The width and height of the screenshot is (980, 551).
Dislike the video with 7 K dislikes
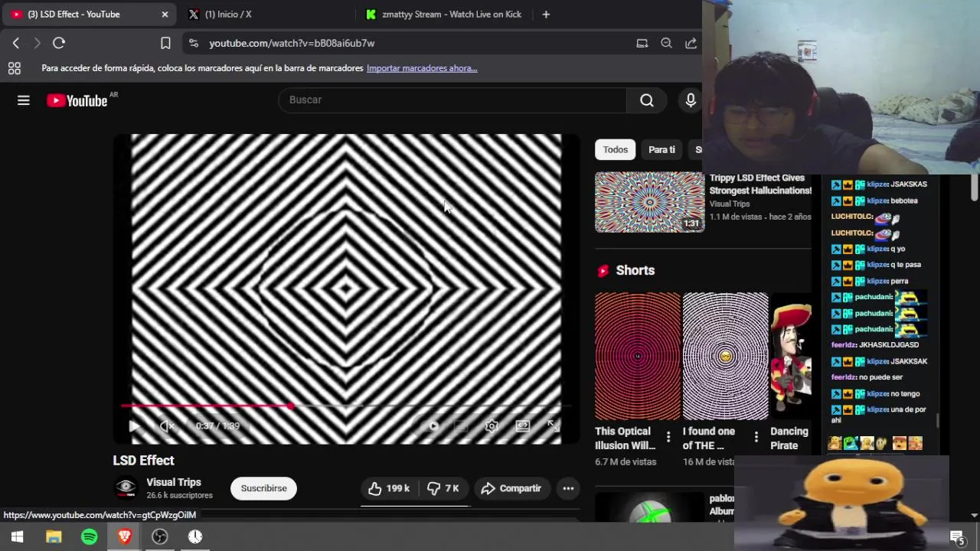click(x=443, y=488)
